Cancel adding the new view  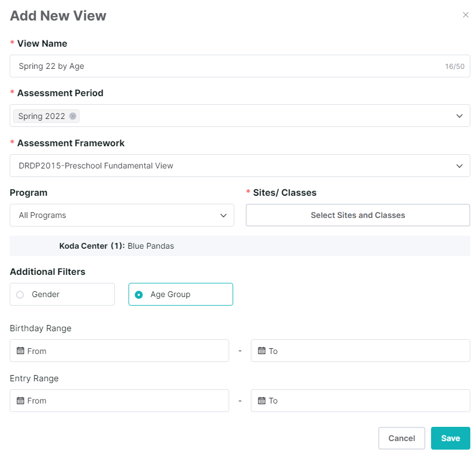[401, 438]
